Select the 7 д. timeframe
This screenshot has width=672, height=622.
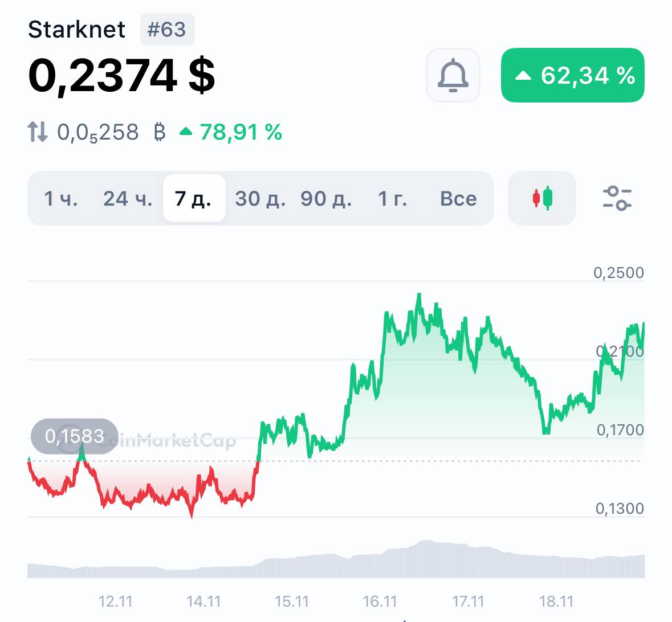(x=194, y=198)
